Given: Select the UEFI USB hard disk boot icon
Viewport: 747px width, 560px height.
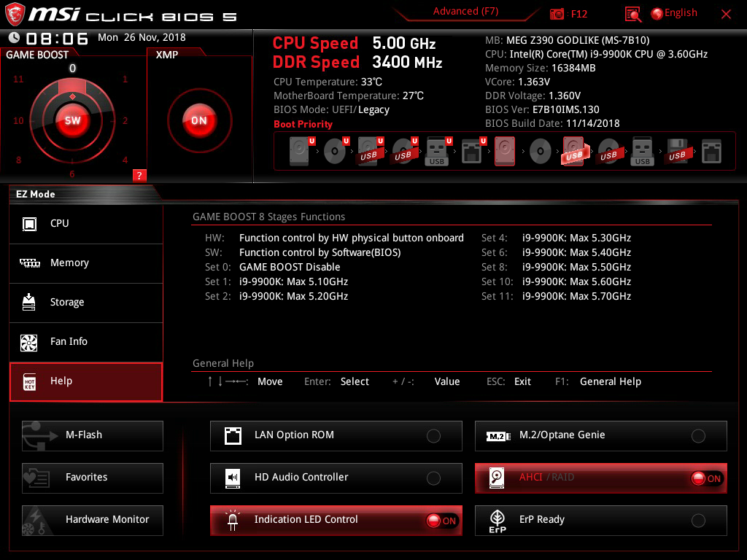Looking at the screenshot, I should [370, 152].
